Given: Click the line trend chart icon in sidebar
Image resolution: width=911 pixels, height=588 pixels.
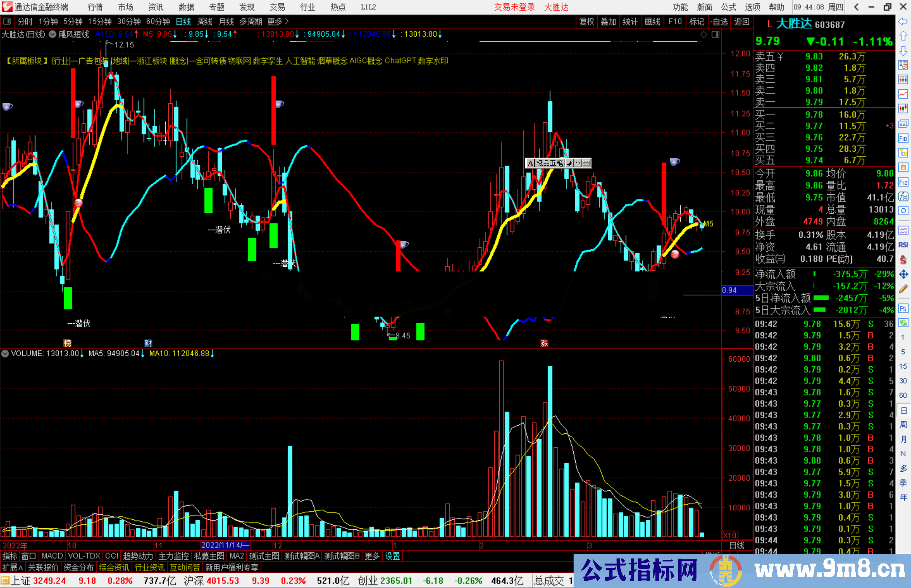Looking at the screenshot, I should [903, 94].
